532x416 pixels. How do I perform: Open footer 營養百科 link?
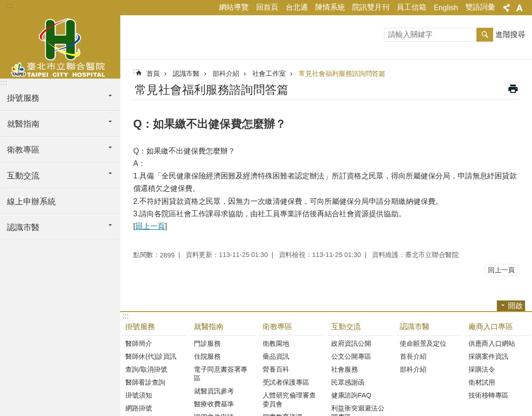[276, 370]
